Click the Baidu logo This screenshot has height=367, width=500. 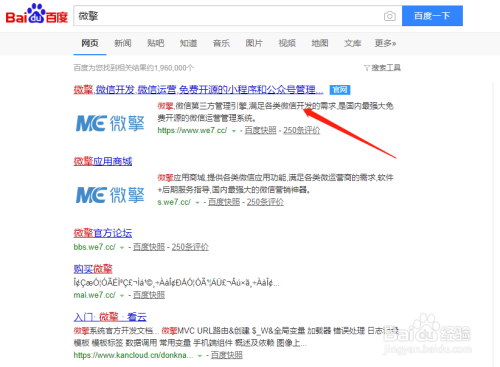pos(36,14)
